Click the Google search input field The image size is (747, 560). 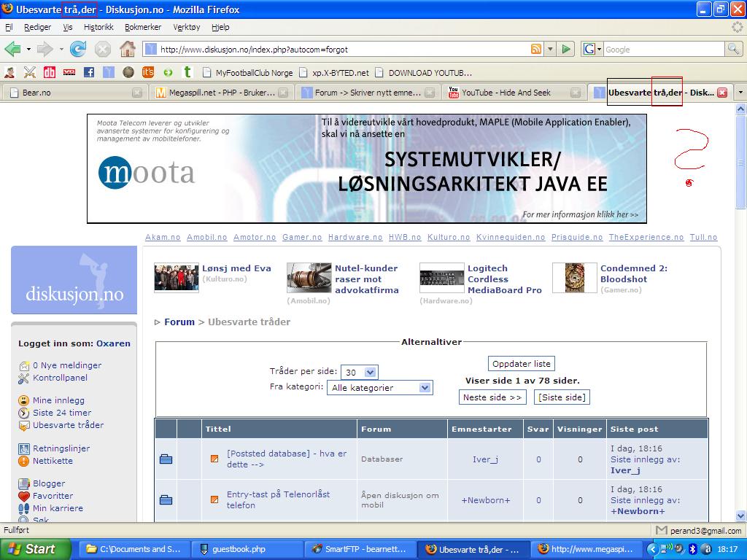click(x=664, y=49)
